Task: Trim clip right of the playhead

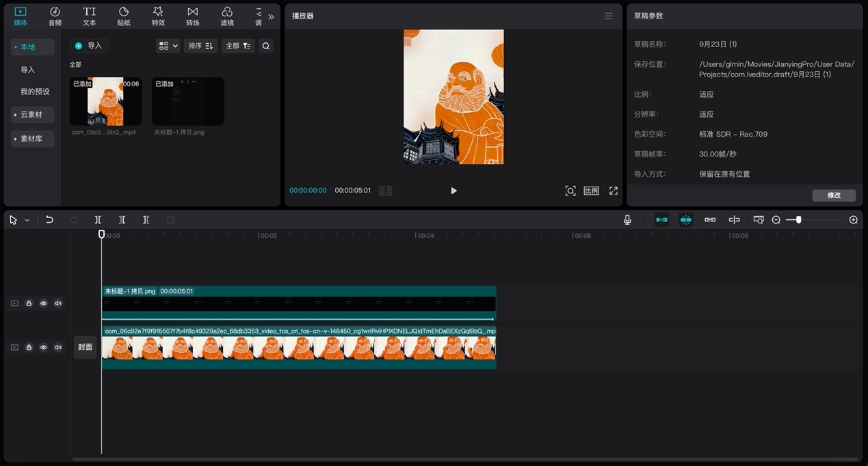Action: click(146, 220)
